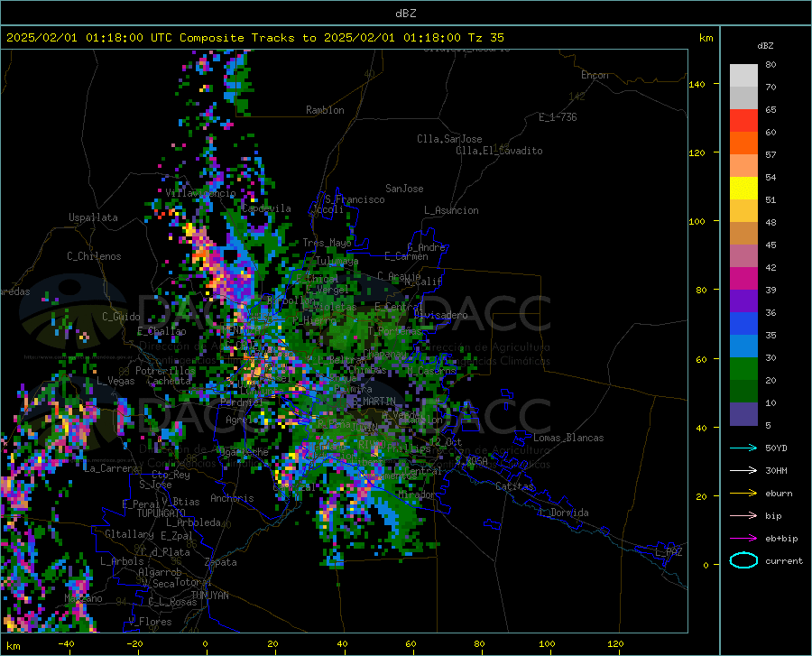Click the L_Vegas place label
The height and width of the screenshot is (656, 812).
pos(115,381)
